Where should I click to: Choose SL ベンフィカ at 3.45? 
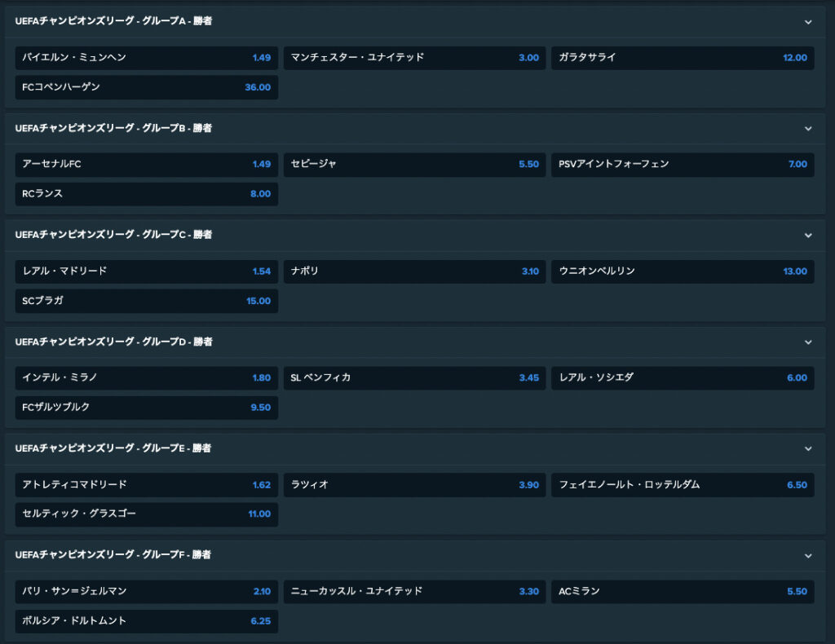414,378
